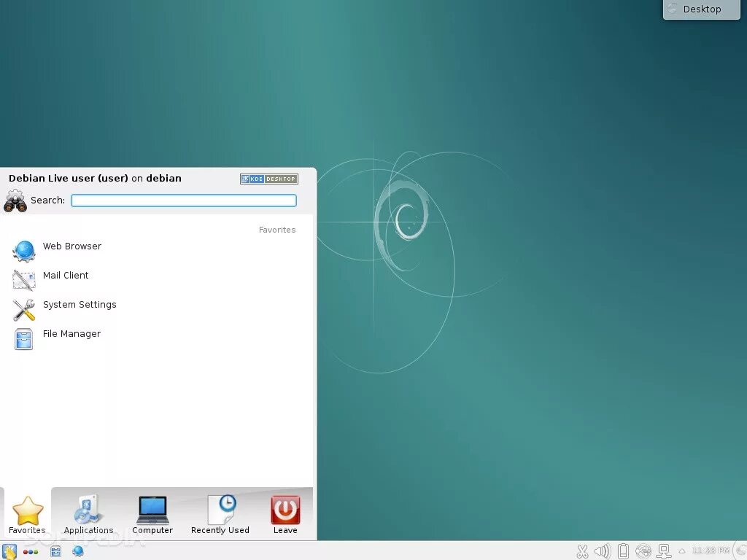The width and height of the screenshot is (747, 560).
Task: Expand hidden system tray icons arrow
Action: click(x=682, y=551)
